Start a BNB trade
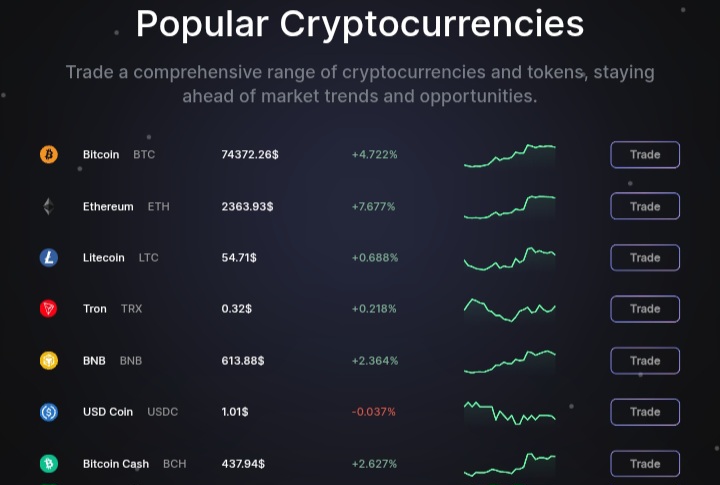 tap(645, 361)
